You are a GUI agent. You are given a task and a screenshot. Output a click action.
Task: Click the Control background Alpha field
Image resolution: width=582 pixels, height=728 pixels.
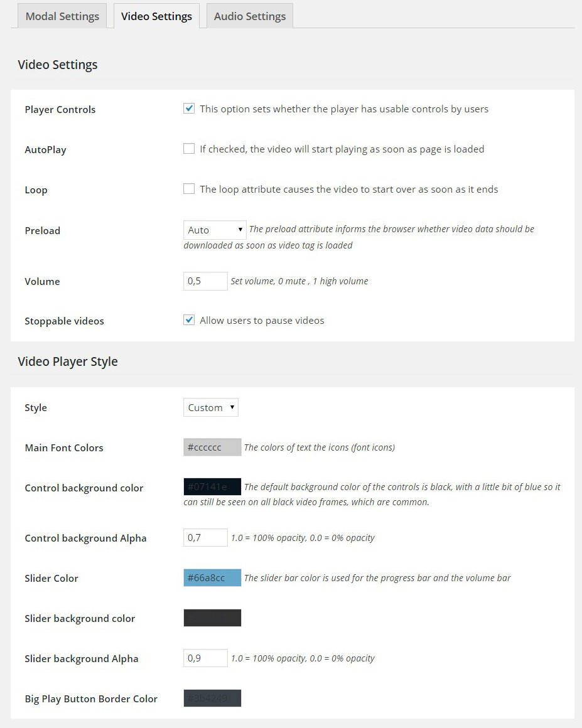point(205,537)
